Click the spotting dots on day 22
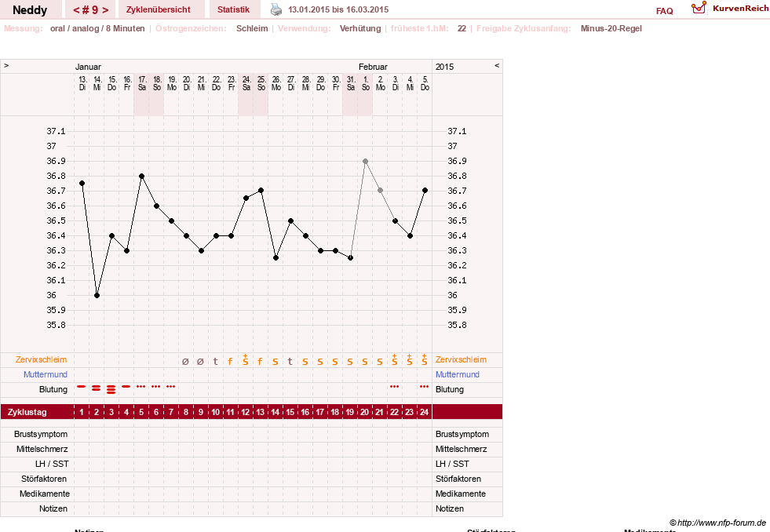The height and width of the screenshot is (532, 770). (394, 387)
